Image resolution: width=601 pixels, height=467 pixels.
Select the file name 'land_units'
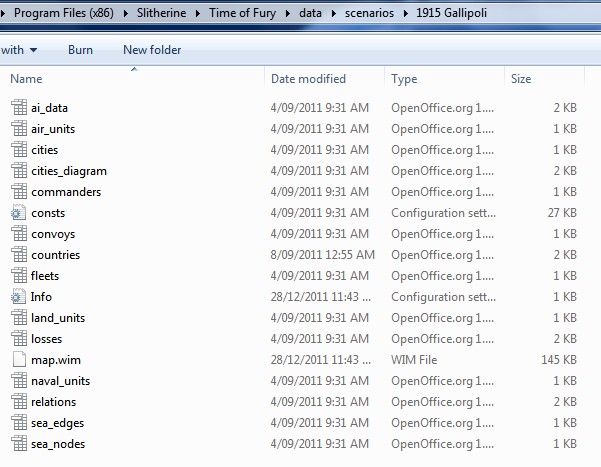coord(58,318)
